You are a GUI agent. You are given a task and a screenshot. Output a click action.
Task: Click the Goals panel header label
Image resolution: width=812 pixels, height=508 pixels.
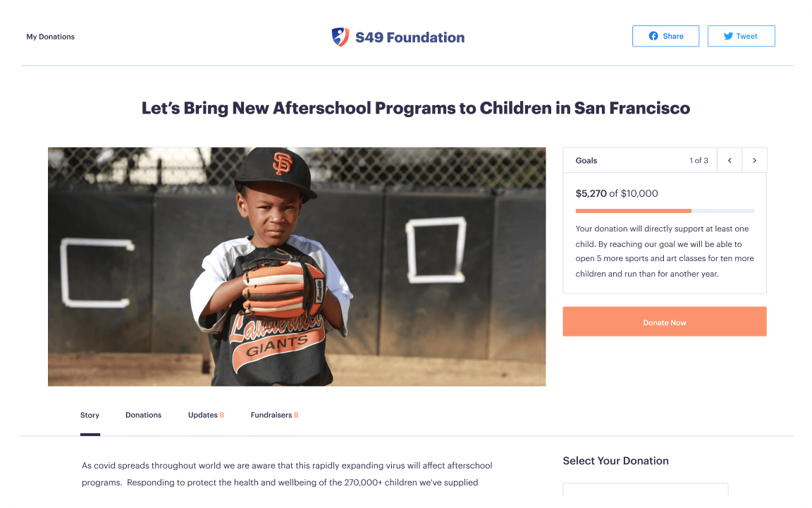[x=586, y=161]
